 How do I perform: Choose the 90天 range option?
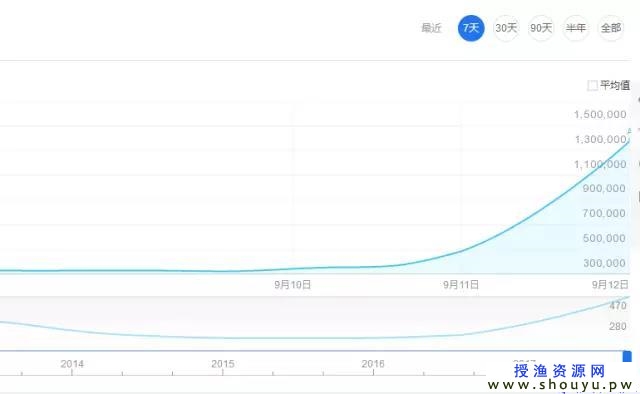point(541,28)
